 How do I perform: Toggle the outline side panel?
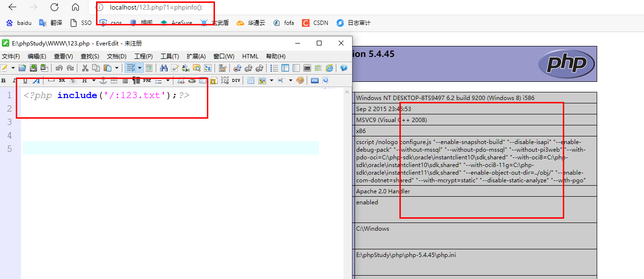tap(285, 68)
